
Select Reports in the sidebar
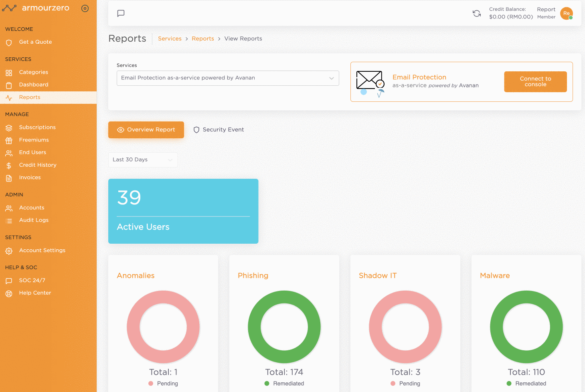click(x=48, y=97)
